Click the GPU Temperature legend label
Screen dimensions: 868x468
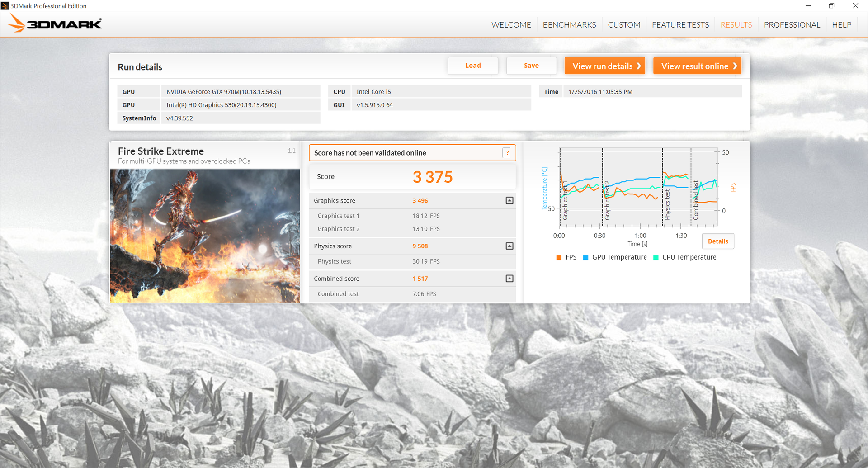click(619, 257)
